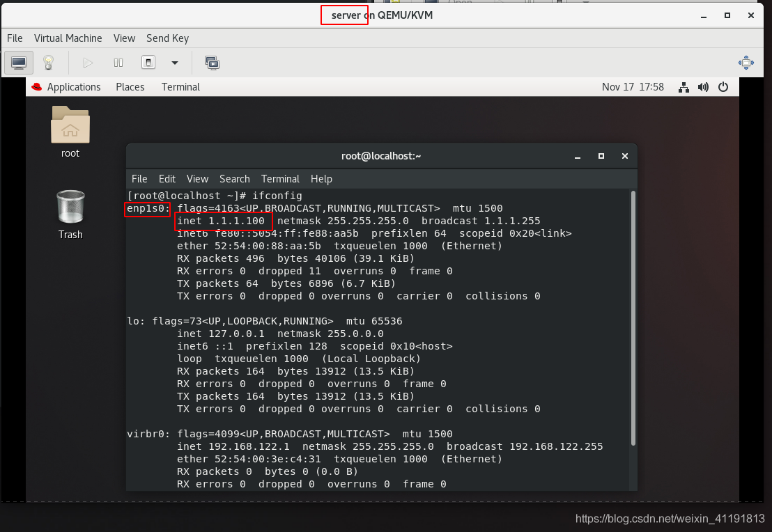Minimize the root@localhost terminal window
Screen dimensions: 772x532
pos(578,156)
